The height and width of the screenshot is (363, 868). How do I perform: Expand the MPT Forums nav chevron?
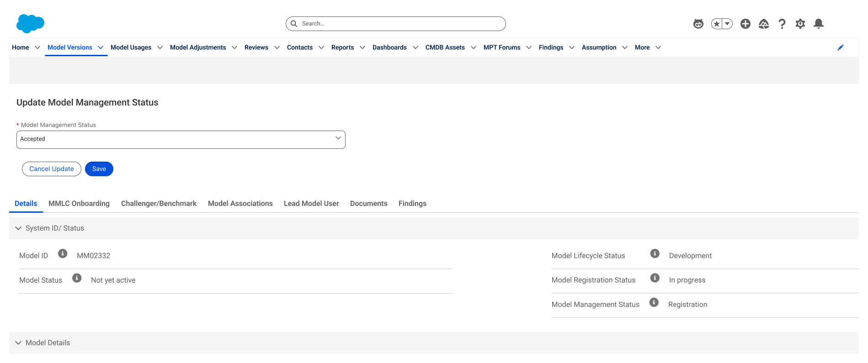coord(529,47)
